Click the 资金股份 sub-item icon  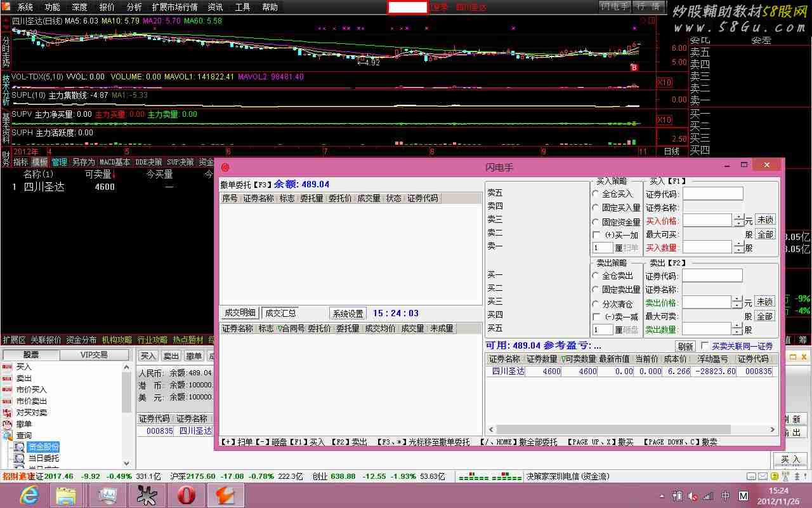point(20,447)
